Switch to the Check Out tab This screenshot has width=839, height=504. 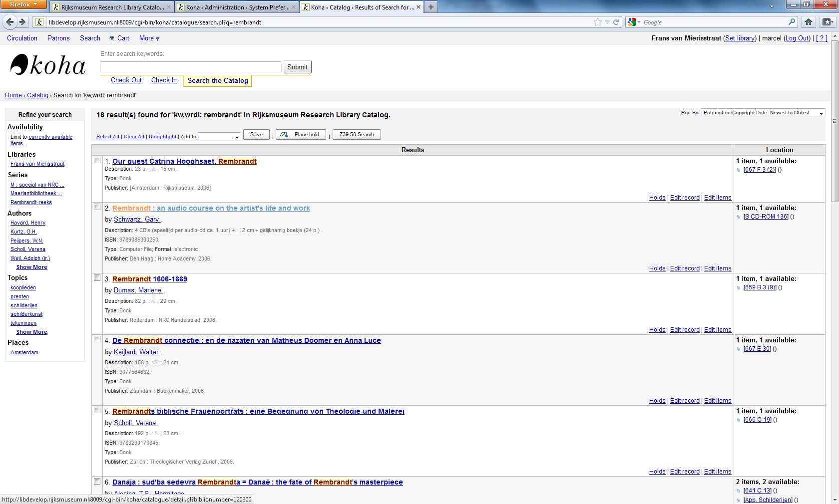pos(126,80)
